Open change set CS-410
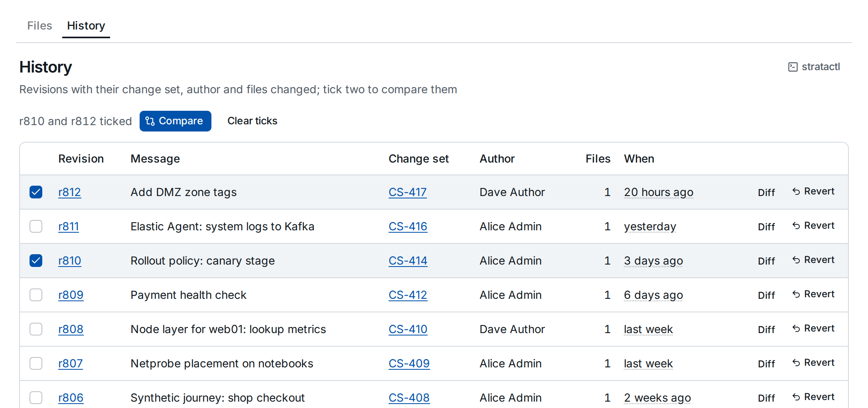868x408 pixels. tap(408, 329)
